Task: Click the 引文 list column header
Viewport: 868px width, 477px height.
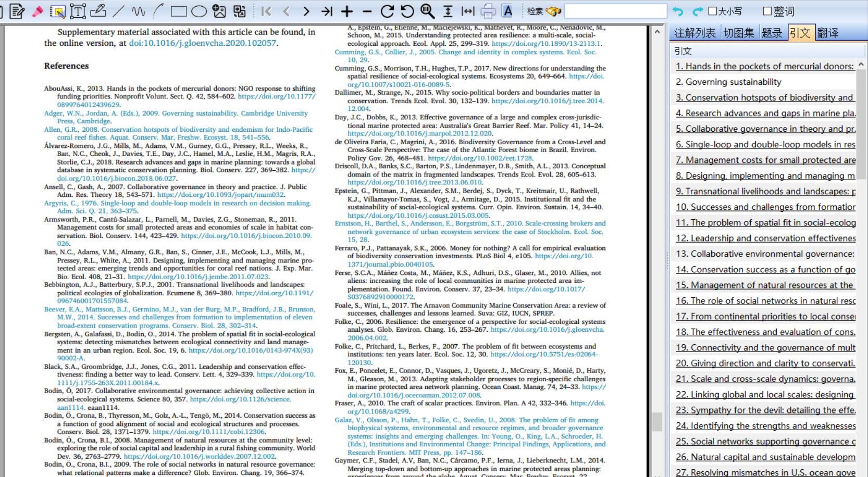Action: 767,51
